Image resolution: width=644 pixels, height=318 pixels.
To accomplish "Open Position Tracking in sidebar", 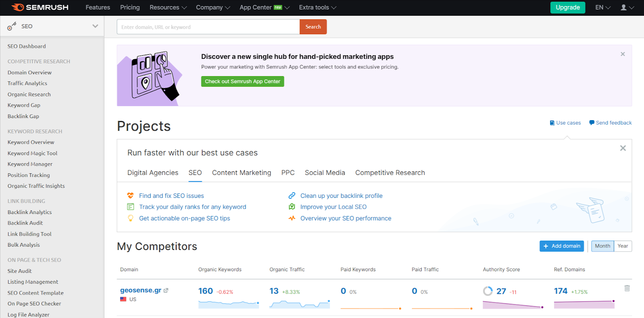I will 29,175.
